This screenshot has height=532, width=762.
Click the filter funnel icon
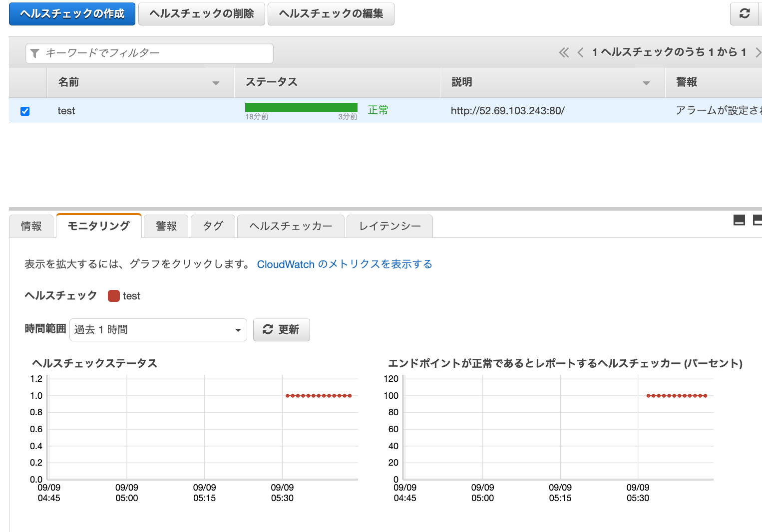point(34,53)
